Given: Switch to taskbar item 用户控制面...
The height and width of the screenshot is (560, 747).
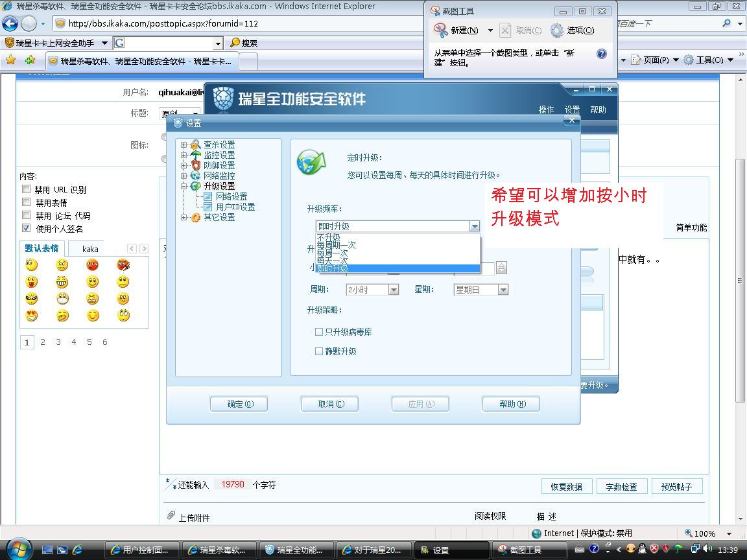Looking at the screenshot, I should (x=142, y=550).
